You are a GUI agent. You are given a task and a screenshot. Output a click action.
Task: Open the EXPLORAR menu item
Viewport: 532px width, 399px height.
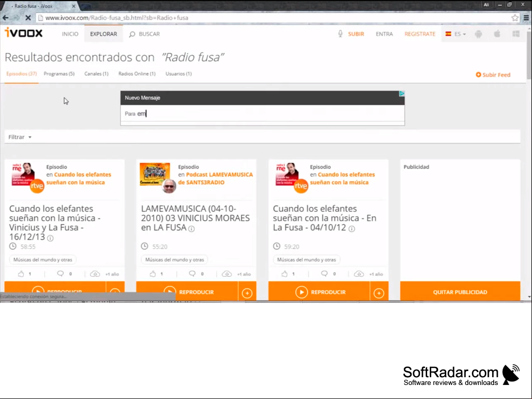pyautogui.click(x=103, y=34)
